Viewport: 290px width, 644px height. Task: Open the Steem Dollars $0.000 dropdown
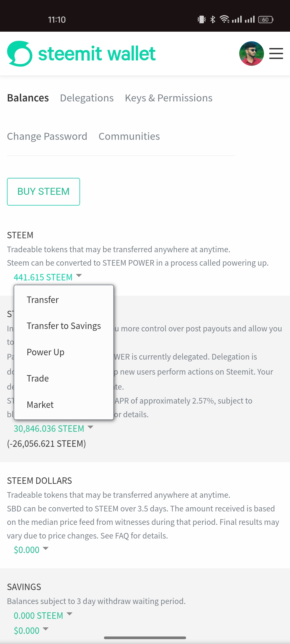pyautogui.click(x=31, y=550)
